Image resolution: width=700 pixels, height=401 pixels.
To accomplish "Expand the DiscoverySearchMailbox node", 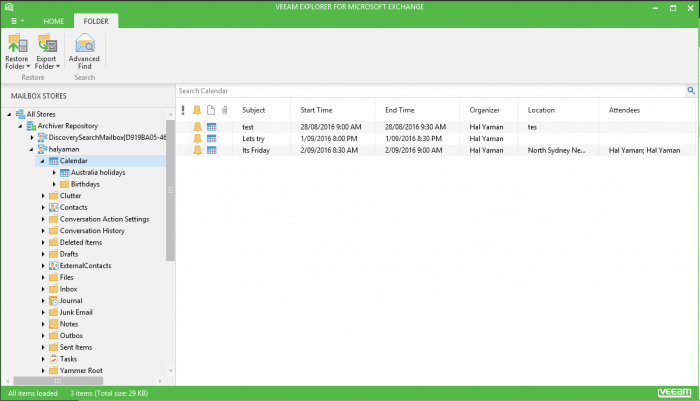I will [32, 138].
